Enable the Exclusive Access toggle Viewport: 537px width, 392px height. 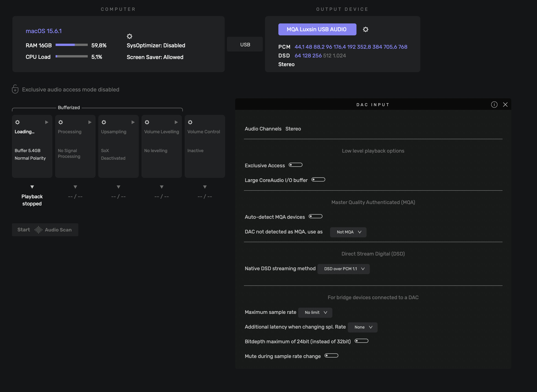click(295, 165)
